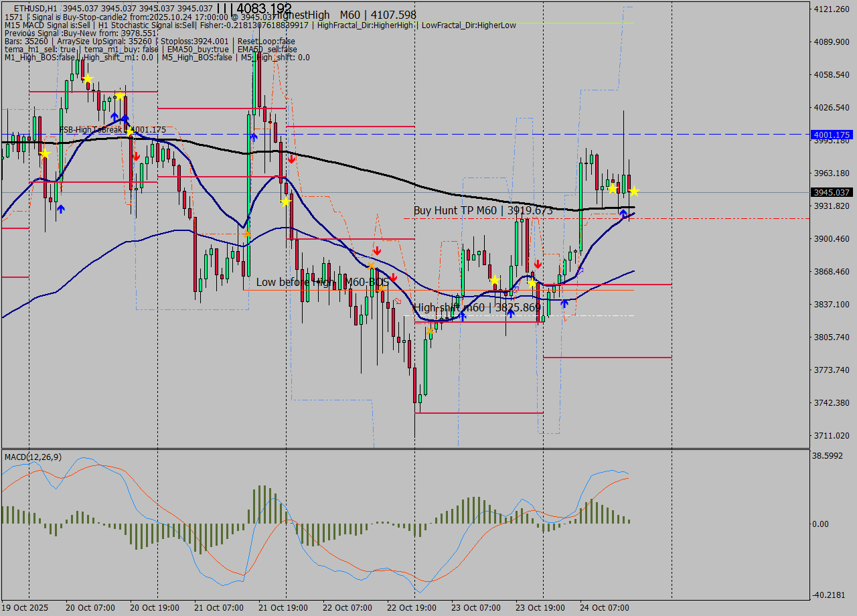Click the orange X marker near 3805 level
This screenshot has height=616, width=857.
pos(431,330)
